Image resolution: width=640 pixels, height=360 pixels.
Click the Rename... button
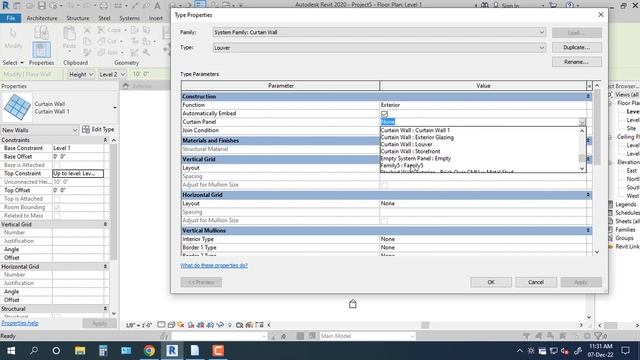576,62
